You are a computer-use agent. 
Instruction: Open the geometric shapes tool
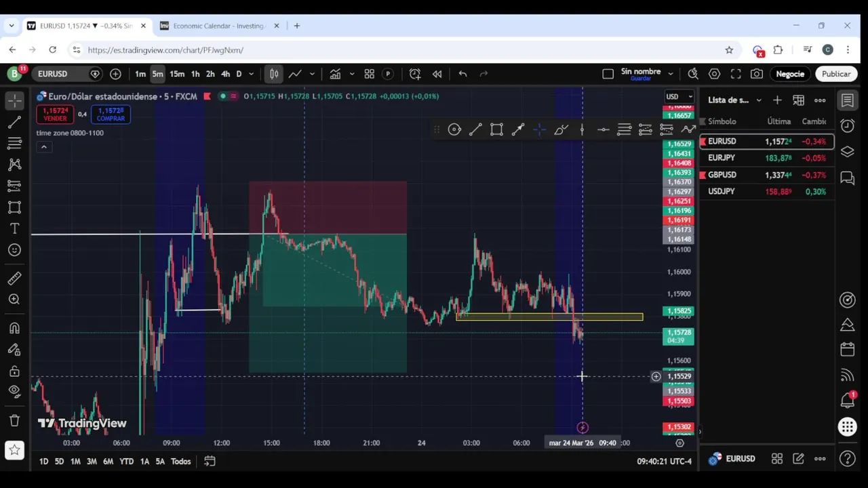[14, 207]
